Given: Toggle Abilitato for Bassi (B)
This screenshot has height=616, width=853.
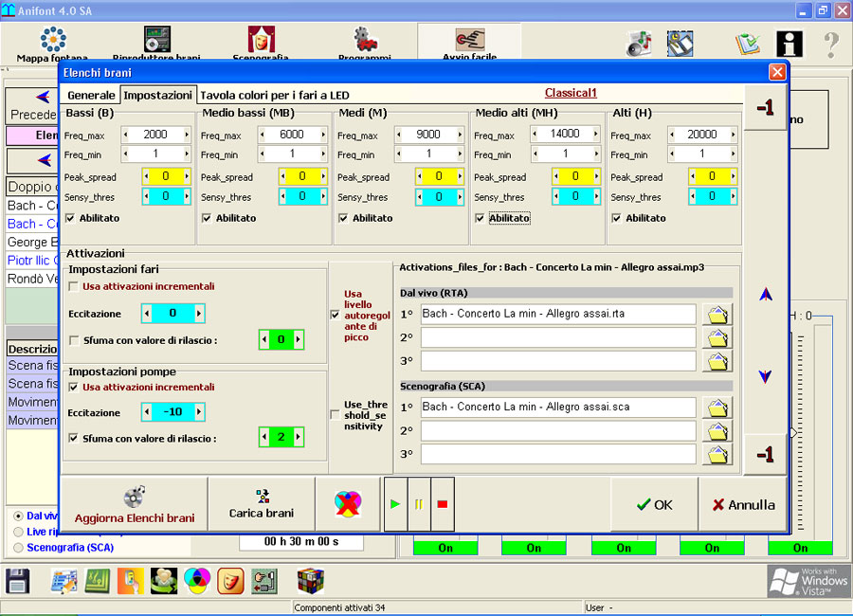Looking at the screenshot, I should (x=70, y=218).
